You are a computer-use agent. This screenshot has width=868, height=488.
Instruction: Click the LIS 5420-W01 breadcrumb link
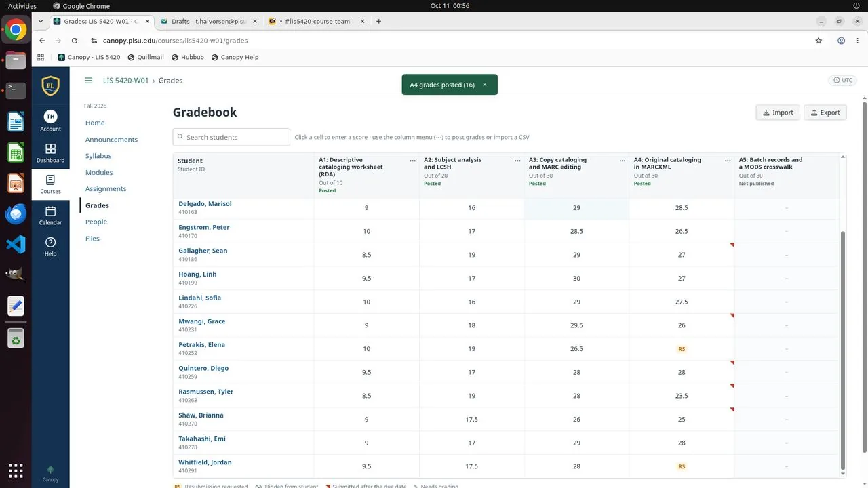pos(125,81)
